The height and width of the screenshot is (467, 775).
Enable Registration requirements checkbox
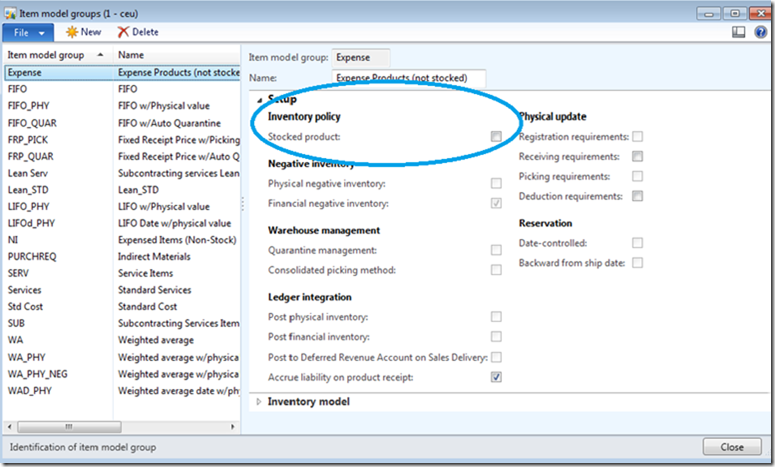pos(637,136)
